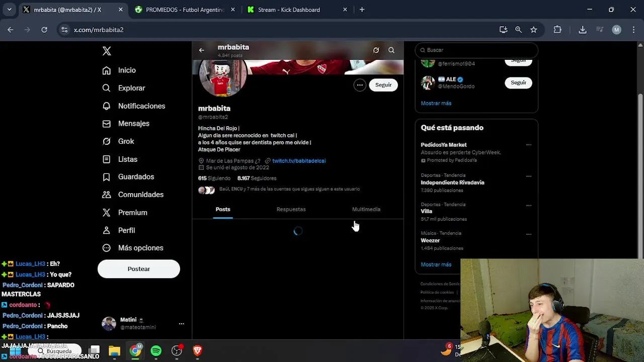The width and height of the screenshot is (644, 362).
Task: Reload the page with the refresh icon
Action: coord(44,30)
